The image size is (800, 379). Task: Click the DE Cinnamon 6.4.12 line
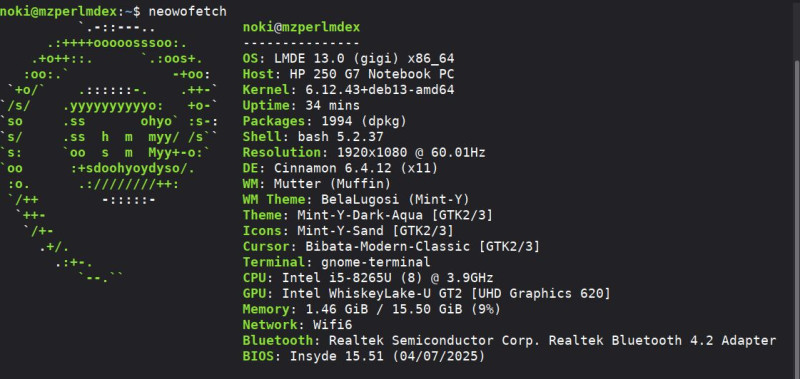point(340,168)
